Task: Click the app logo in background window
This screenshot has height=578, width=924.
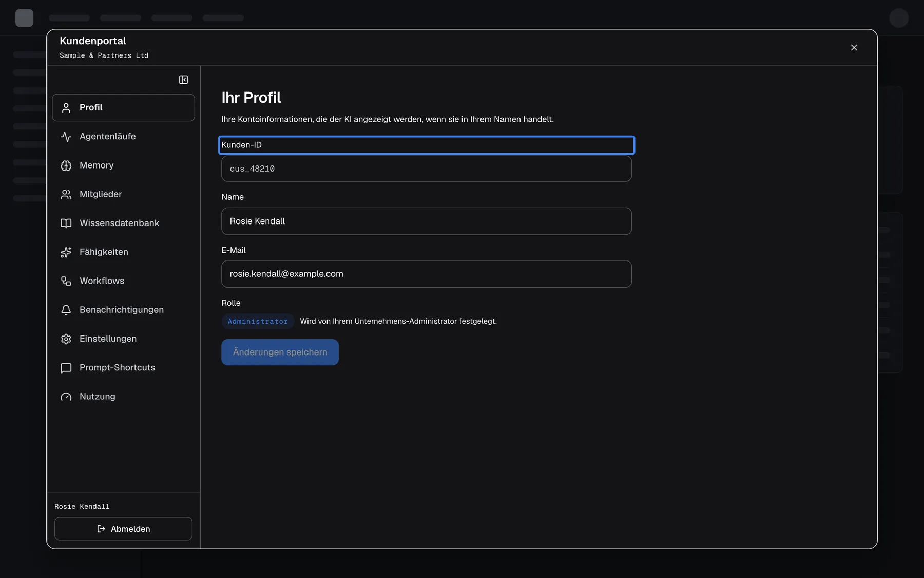Action: point(24,18)
